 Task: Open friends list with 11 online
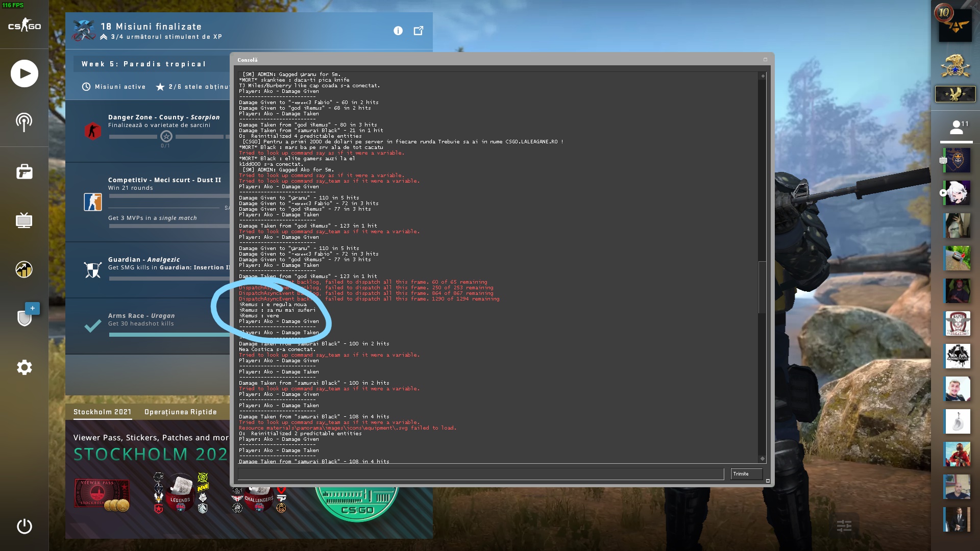click(x=956, y=128)
